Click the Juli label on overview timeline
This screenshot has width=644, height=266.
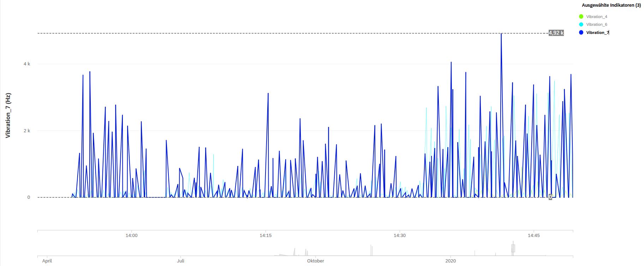pos(180,261)
